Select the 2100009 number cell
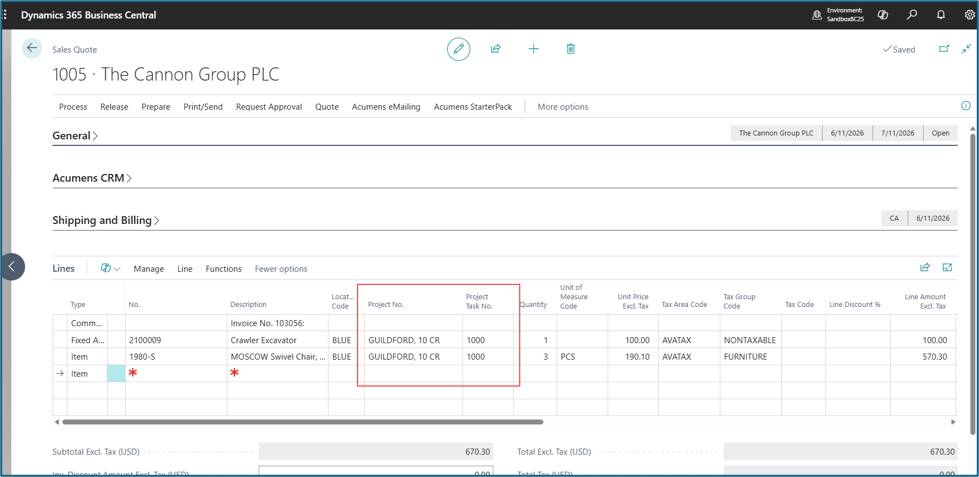 click(176, 340)
